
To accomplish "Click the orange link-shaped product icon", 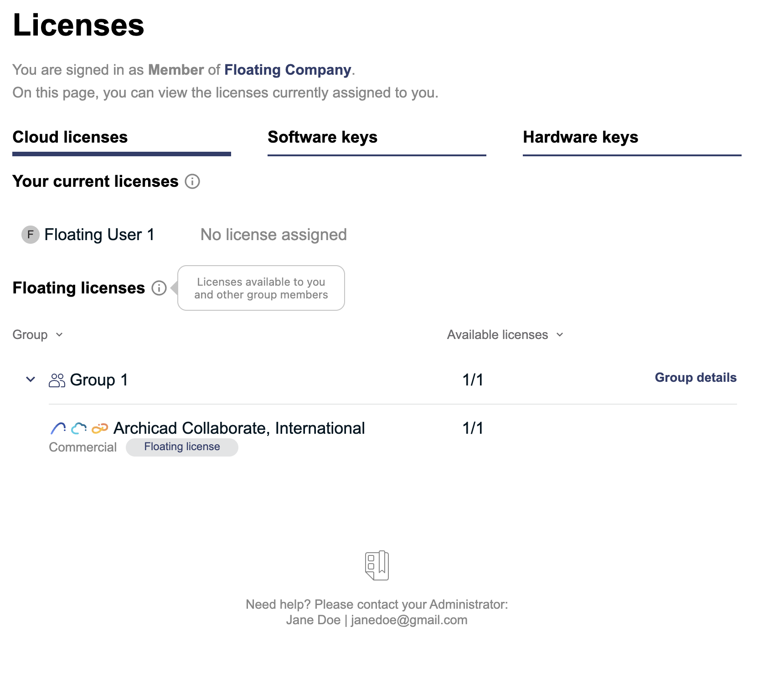I will coord(100,428).
